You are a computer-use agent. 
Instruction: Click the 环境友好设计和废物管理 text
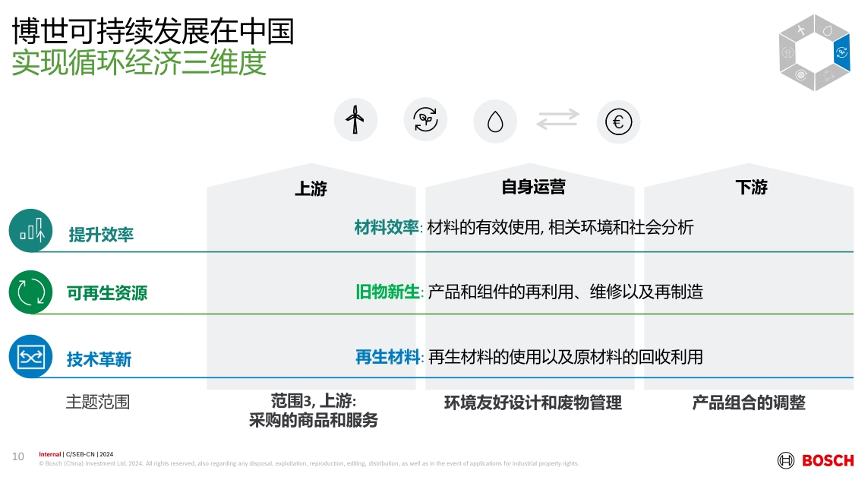click(532, 403)
